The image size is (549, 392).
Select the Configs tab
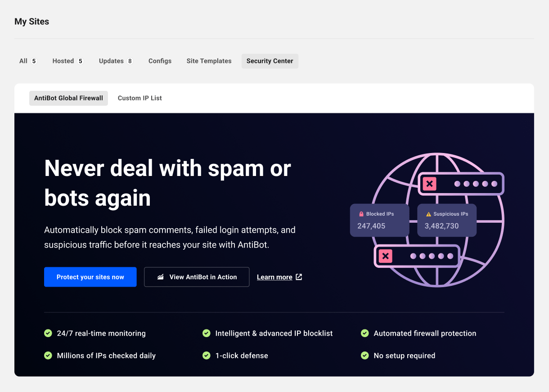(160, 61)
